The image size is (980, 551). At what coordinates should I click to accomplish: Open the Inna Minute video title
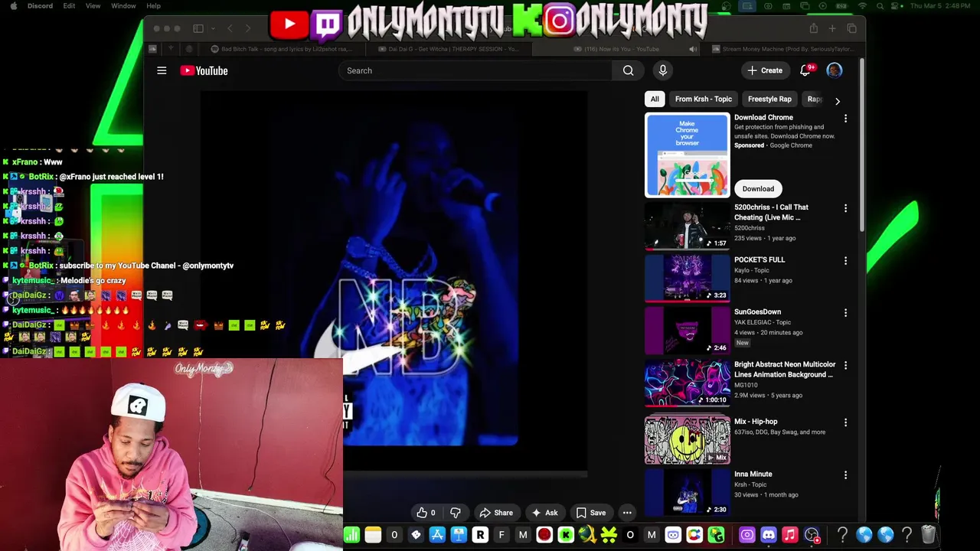[753, 474]
